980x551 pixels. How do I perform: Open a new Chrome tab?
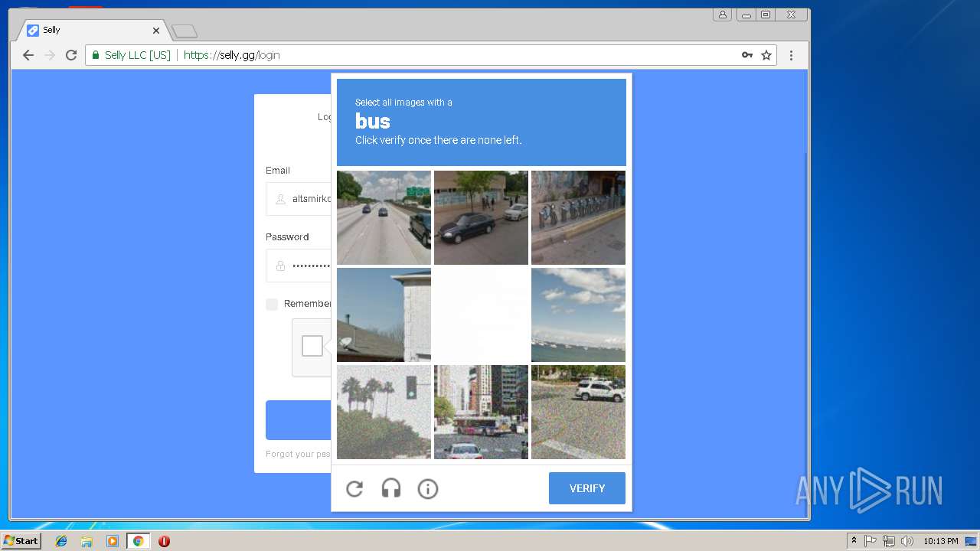click(185, 31)
